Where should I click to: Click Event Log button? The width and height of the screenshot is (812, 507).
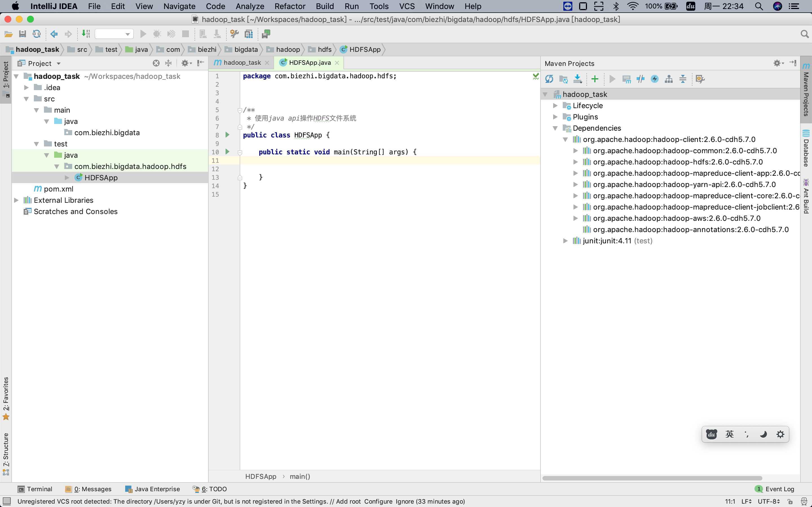click(775, 489)
